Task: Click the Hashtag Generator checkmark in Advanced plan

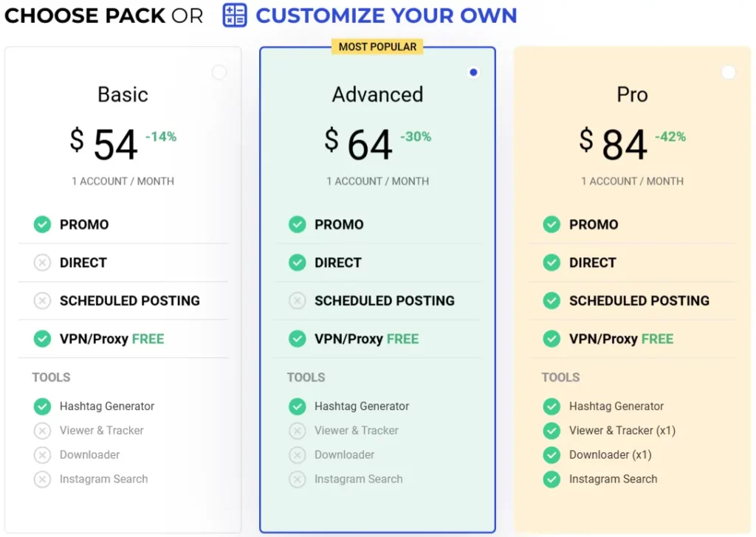Action: [297, 406]
